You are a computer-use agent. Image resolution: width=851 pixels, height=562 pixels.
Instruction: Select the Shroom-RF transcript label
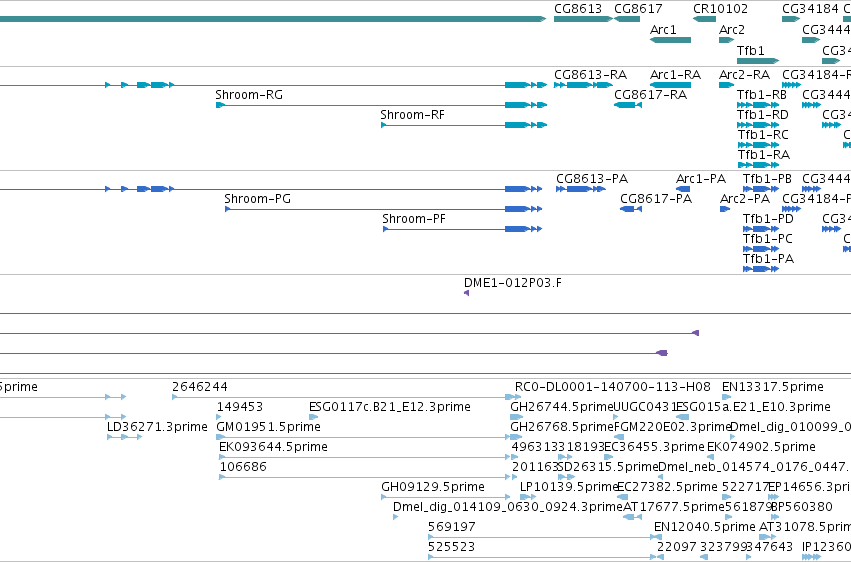click(x=412, y=115)
